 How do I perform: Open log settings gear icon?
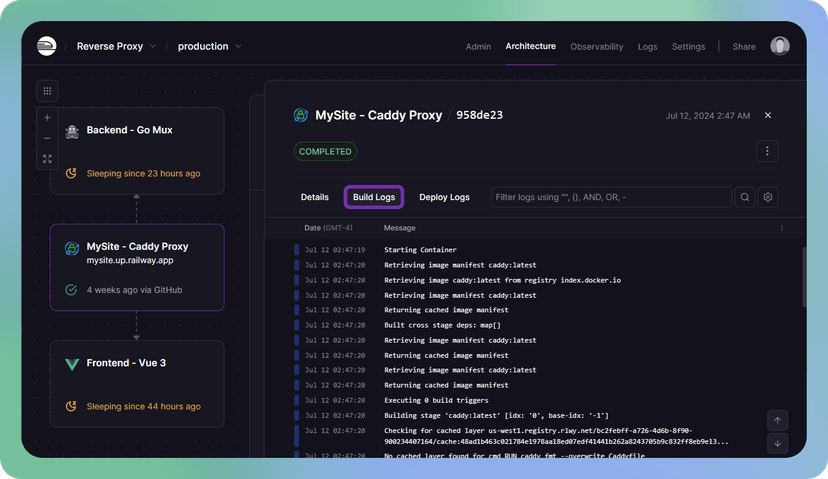[768, 197]
